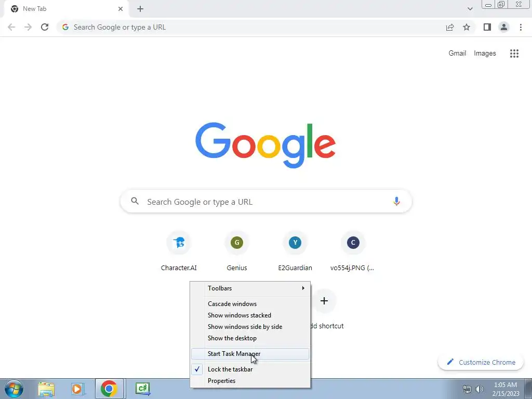The height and width of the screenshot is (399, 532).
Task: Open a new tab with plus button
Action: 140,9
